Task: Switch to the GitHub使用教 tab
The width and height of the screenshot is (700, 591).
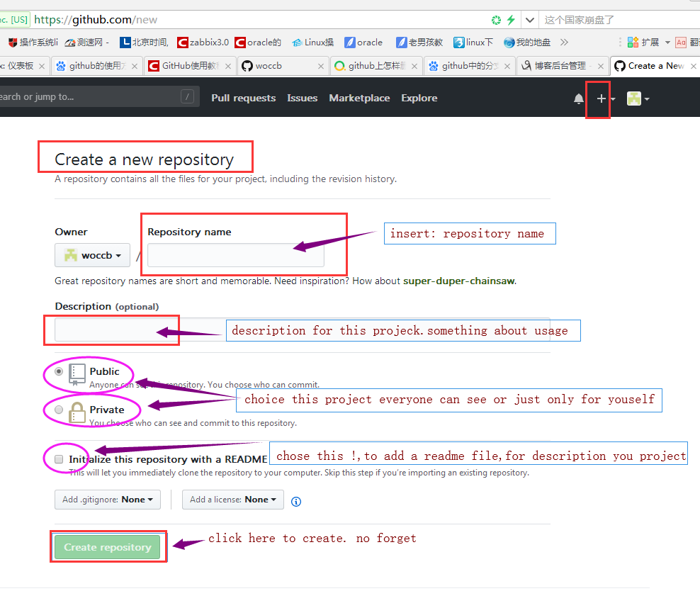Action: 190,66
